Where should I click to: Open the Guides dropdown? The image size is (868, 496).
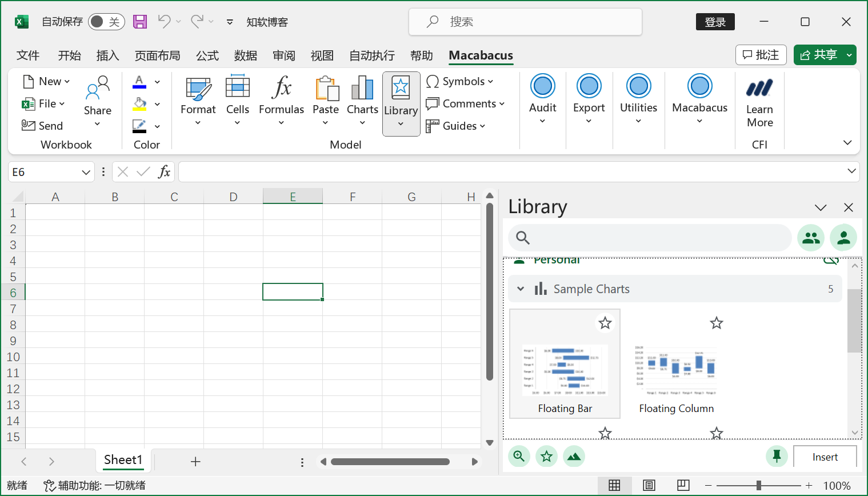[x=455, y=126]
